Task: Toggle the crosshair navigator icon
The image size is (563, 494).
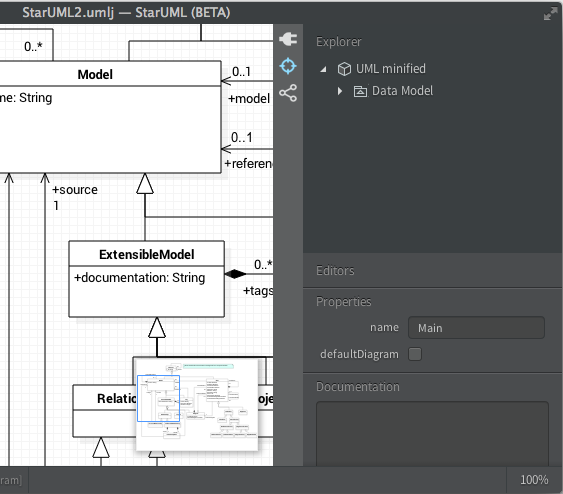Action: [288, 66]
